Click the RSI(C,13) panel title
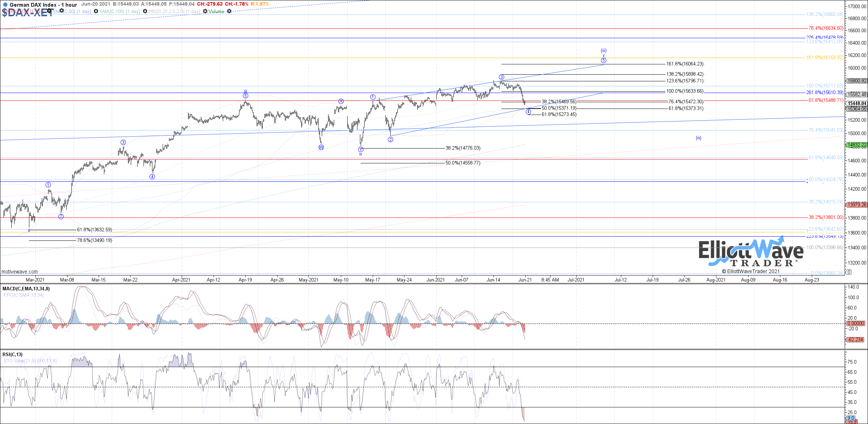This screenshot has width=868, height=424. coord(12,354)
